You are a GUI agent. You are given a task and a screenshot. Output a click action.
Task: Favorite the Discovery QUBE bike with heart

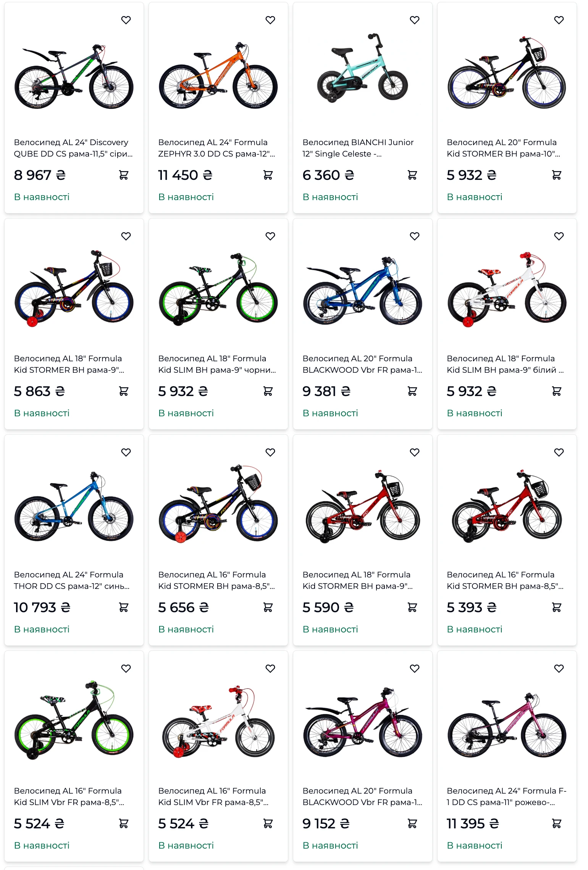(x=126, y=20)
